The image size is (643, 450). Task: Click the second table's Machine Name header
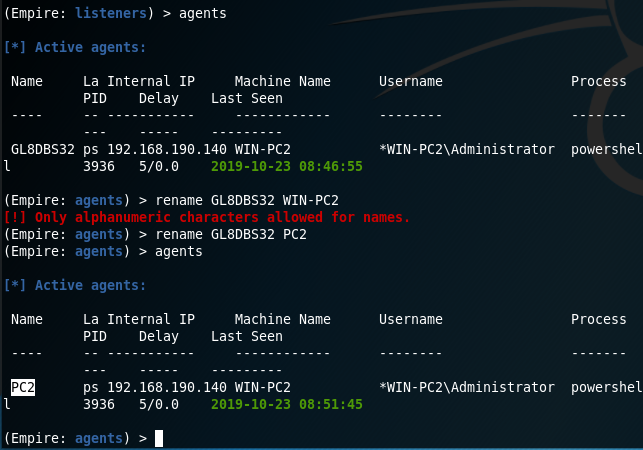click(283, 319)
